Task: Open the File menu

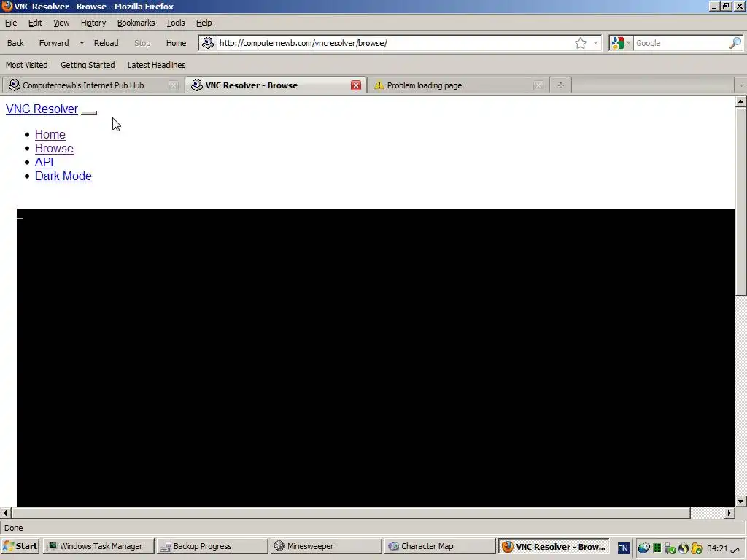Action: (11, 23)
